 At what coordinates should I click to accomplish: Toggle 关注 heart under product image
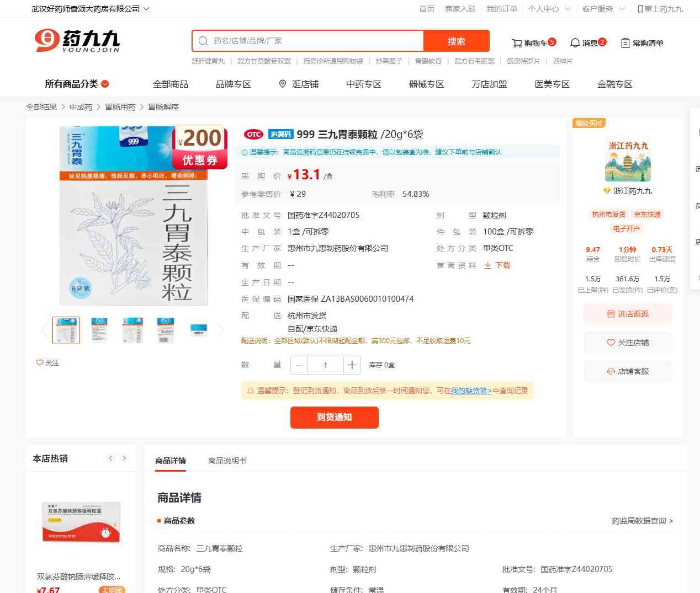(47, 362)
